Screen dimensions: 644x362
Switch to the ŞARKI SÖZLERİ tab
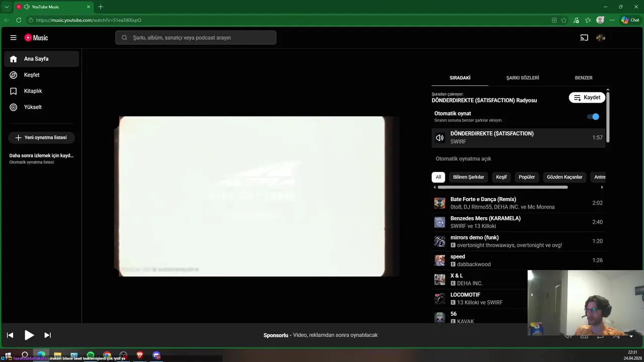[522, 78]
